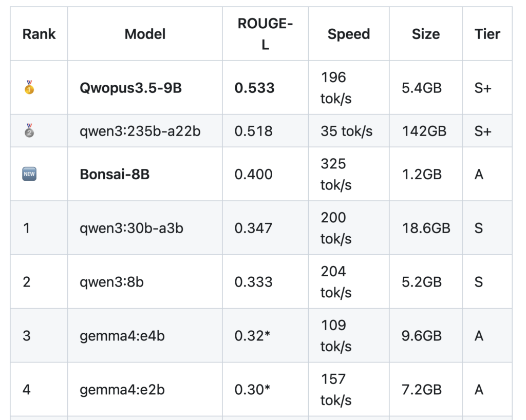Click the 142GB size cell
Screen dimensions: 526x420
pyautogui.click(x=425, y=131)
